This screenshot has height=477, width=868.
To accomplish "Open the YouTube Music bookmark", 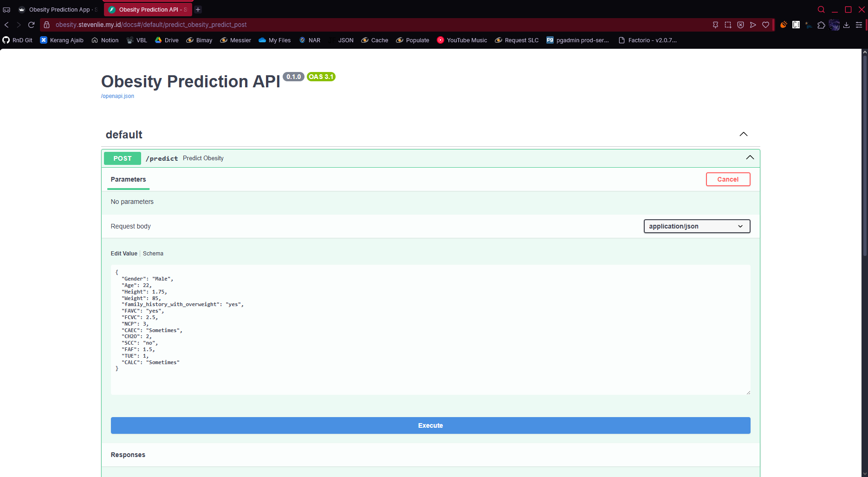I will click(462, 40).
